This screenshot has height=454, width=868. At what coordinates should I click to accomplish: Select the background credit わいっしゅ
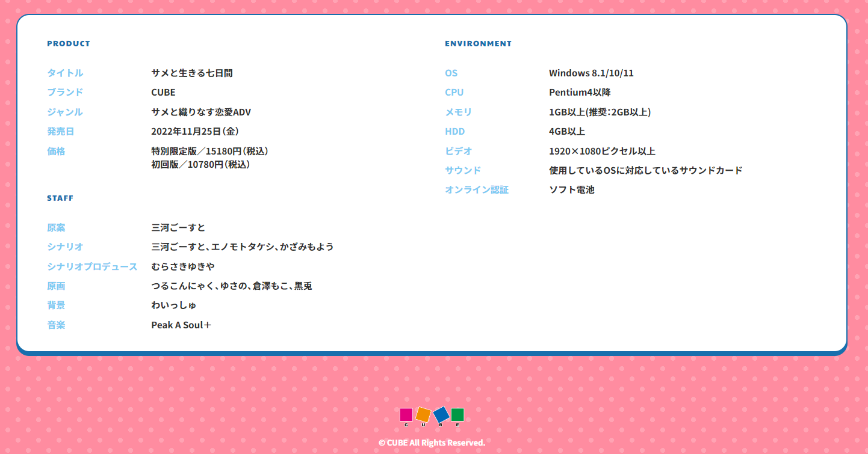click(174, 305)
